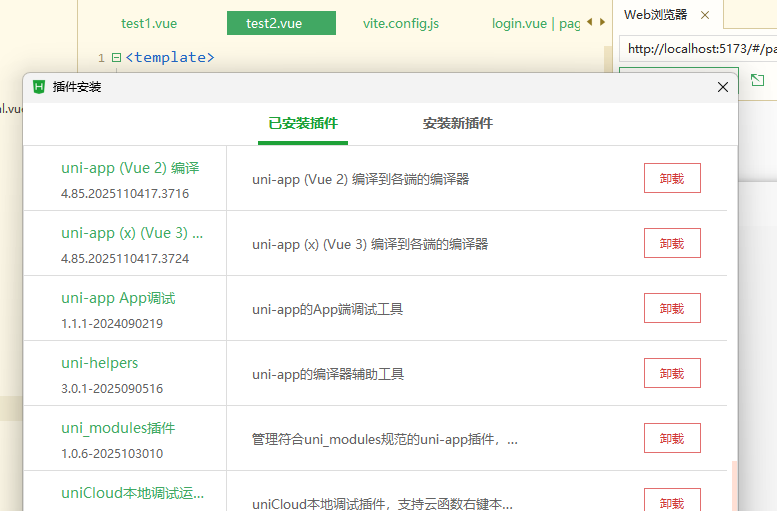Click description uni-app (Vue 2) 编译到各端的编译器
The width and height of the screenshot is (777, 511).
[x=360, y=179]
